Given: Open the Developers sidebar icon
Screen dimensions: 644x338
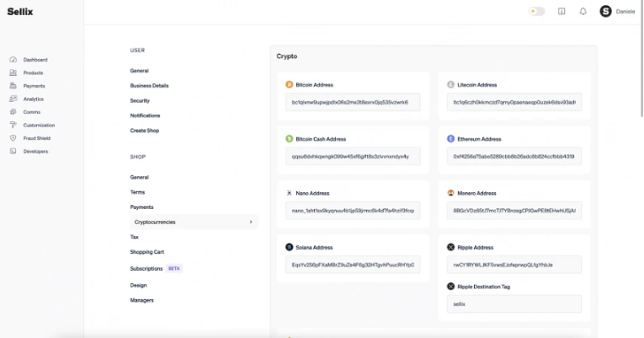Looking at the screenshot, I should pyautogui.click(x=13, y=152).
